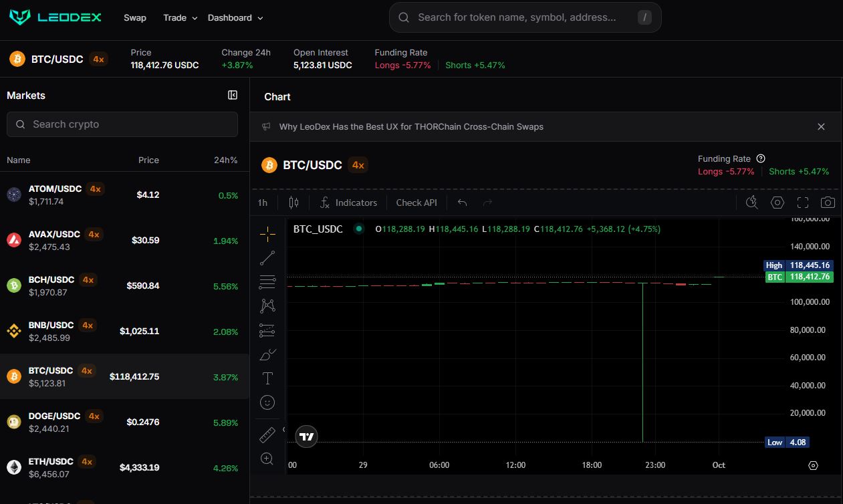Pick the Fibonacci retracement tool

point(267,282)
